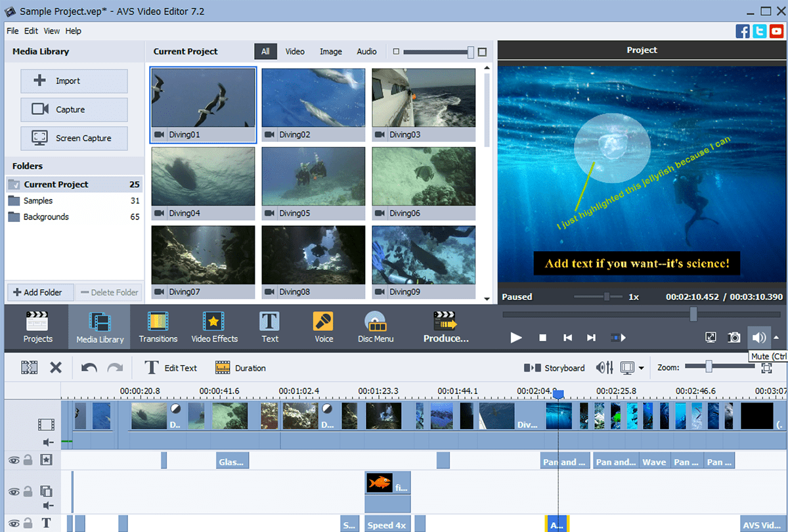Image resolution: width=788 pixels, height=532 pixels.
Task: Click the Screen Capture button
Action: tap(74, 138)
